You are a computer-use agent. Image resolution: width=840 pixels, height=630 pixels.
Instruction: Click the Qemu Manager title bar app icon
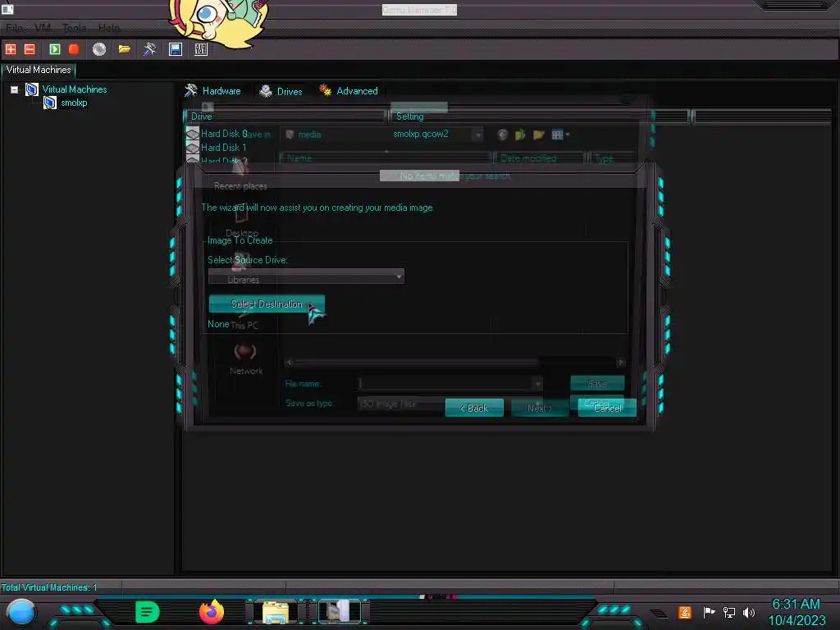coord(7,8)
